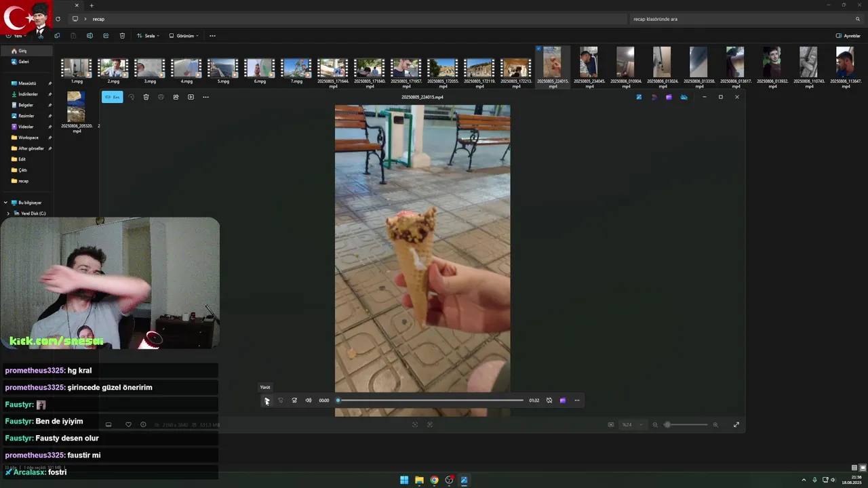Open Explorer's three-dot more options menu
The image size is (868, 488).
point(212,36)
